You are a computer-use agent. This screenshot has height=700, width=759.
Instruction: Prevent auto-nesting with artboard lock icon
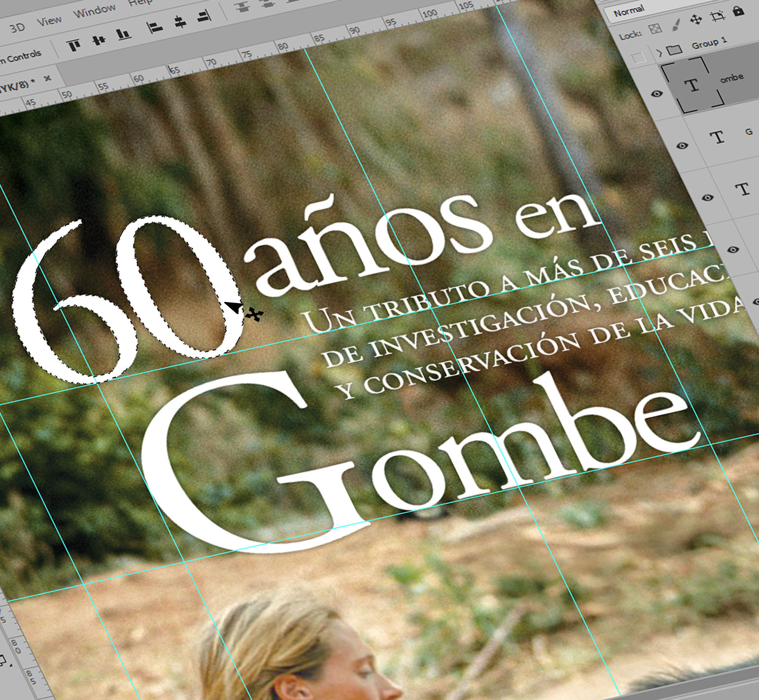tap(717, 16)
